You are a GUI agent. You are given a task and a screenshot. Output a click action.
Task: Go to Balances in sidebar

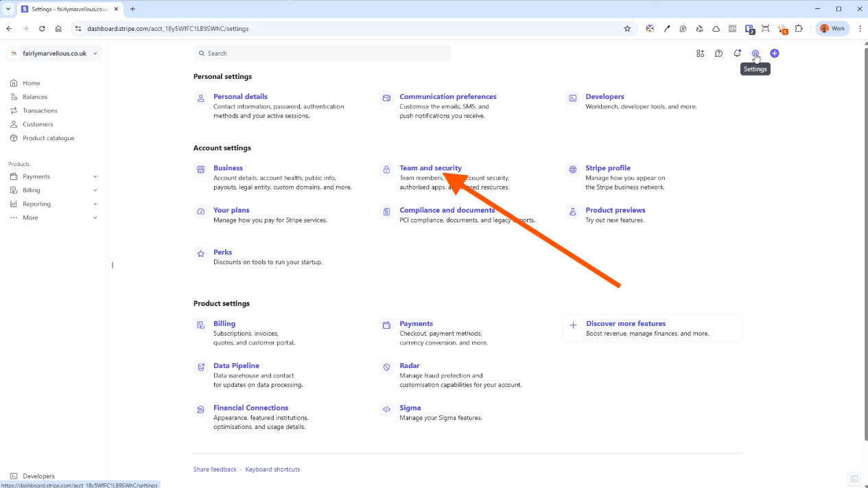point(35,97)
